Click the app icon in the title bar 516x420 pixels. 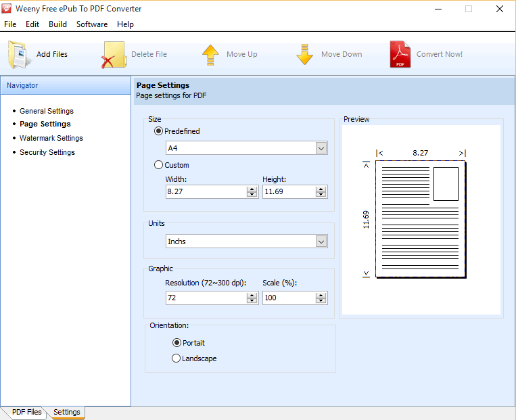click(6, 9)
